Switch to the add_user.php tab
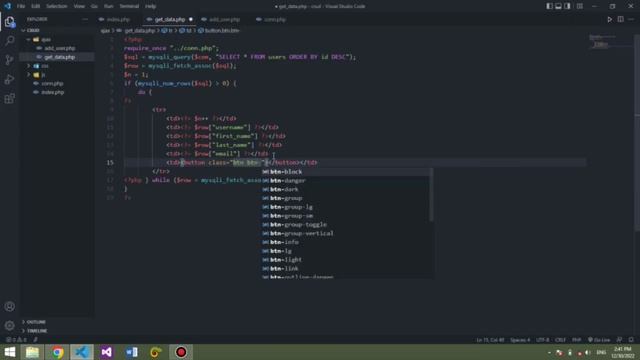This screenshot has height=360, width=640. (x=224, y=19)
